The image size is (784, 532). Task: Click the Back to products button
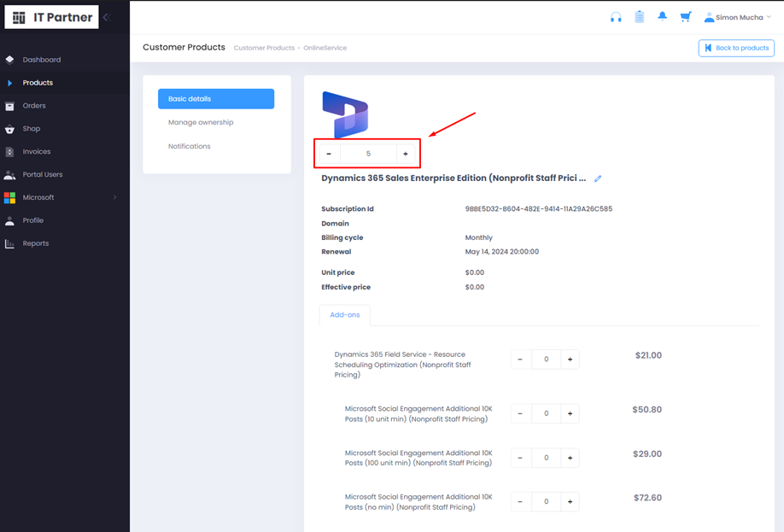(736, 48)
